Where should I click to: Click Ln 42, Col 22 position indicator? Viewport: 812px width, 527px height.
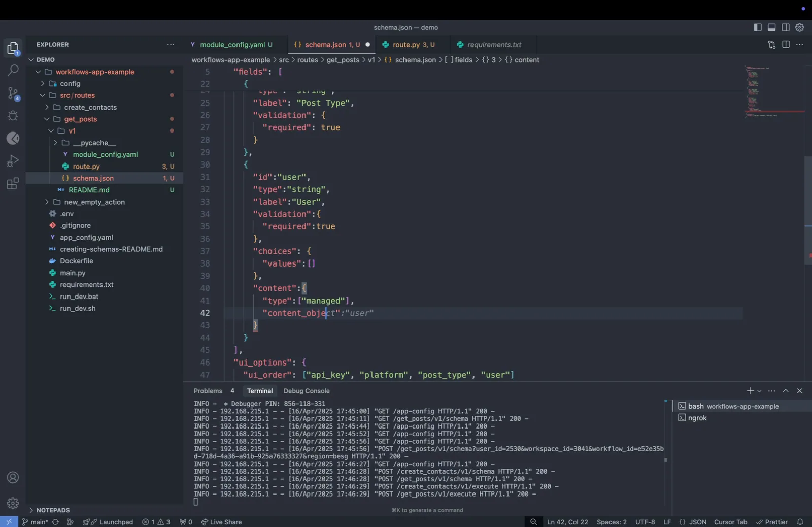(x=567, y=522)
